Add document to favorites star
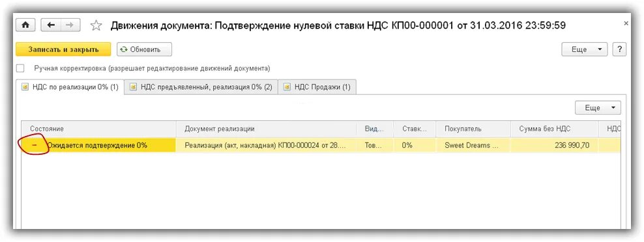 click(96, 25)
